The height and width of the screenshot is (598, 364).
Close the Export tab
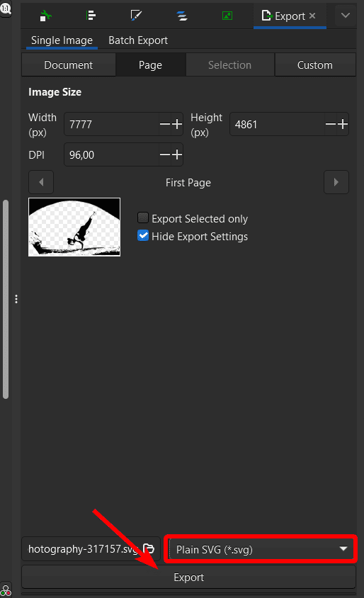(312, 16)
